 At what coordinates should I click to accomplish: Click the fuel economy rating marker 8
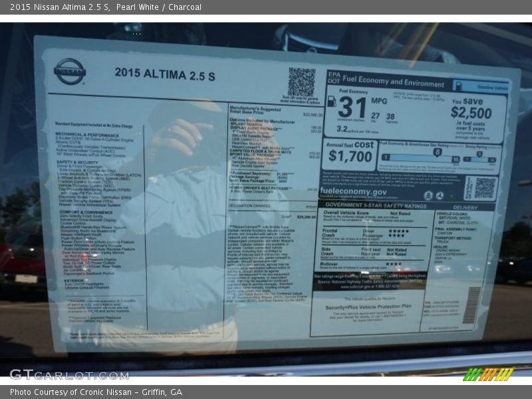point(438,152)
